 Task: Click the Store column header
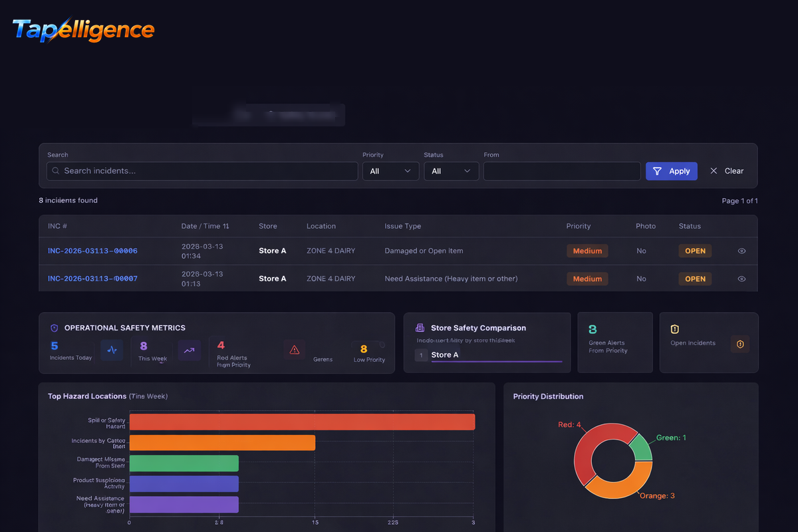point(268,226)
